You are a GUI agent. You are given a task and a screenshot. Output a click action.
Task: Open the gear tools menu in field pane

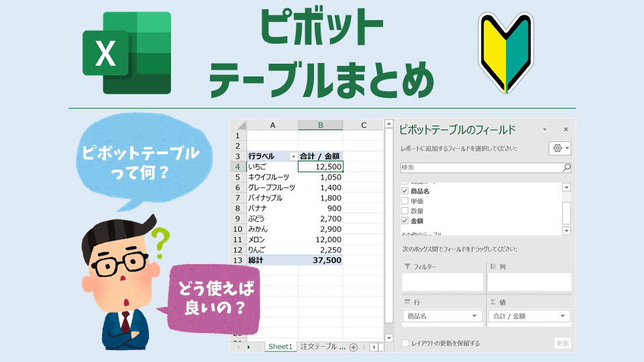pyautogui.click(x=559, y=148)
